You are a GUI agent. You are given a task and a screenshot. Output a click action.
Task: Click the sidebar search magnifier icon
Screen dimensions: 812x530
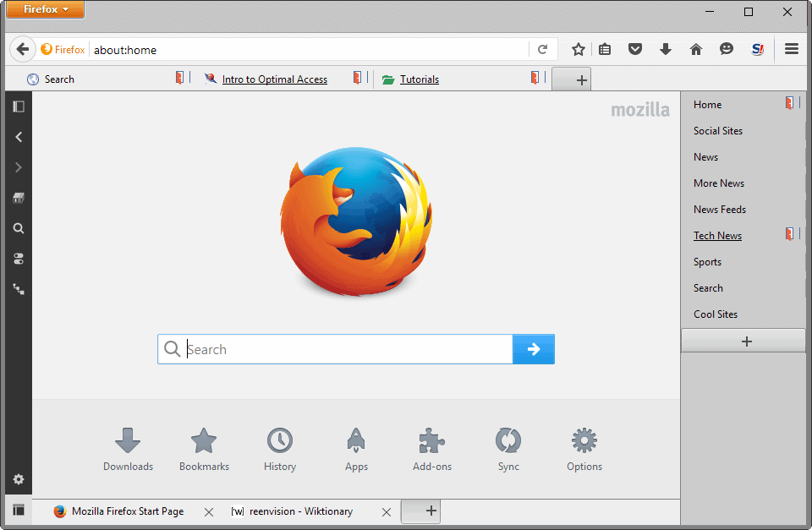[19, 228]
